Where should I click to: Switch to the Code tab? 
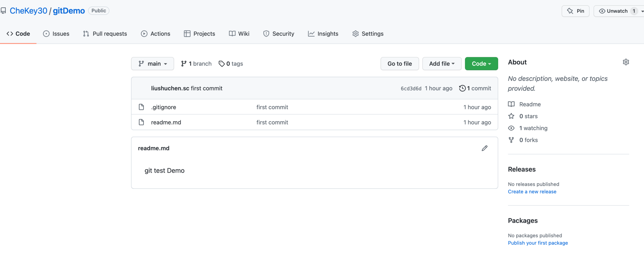18,34
